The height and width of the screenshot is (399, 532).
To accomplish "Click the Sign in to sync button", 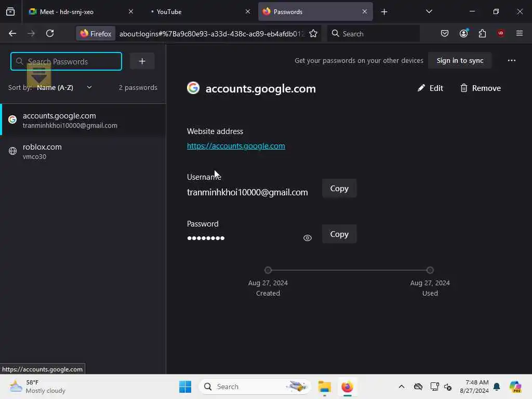I will tap(460, 60).
